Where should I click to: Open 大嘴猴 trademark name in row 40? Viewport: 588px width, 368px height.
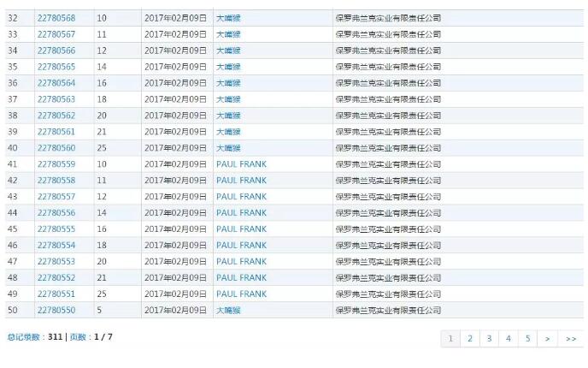coord(228,148)
